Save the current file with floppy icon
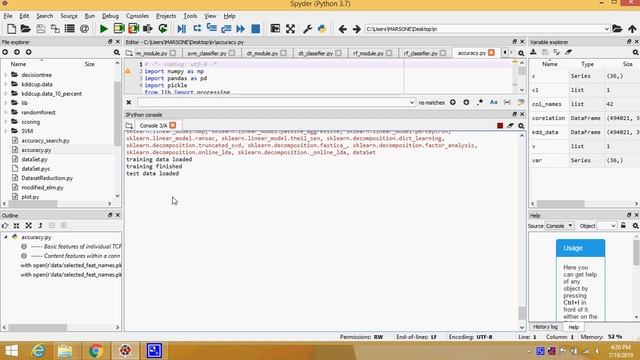This screenshot has width=640, height=360. [40, 29]
